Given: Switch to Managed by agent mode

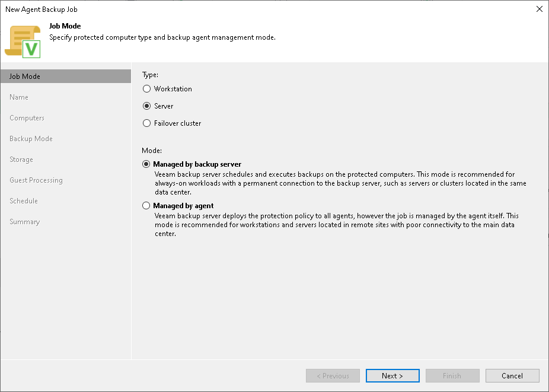Looking at the screenshot, I should point(146,205).
